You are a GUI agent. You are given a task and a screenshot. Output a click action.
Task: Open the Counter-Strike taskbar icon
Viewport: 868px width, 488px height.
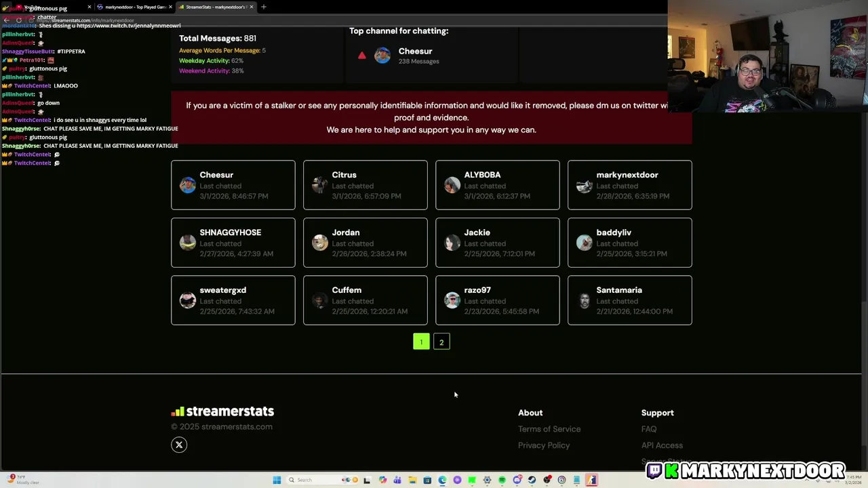[592, 480]
